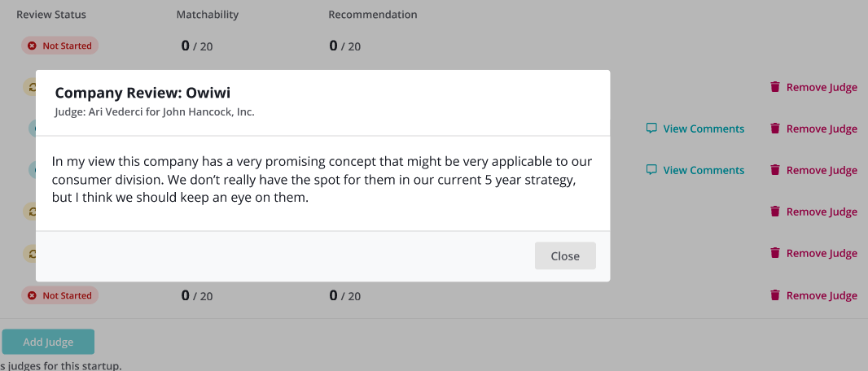
Task: Click speech bubble icon of lower View Comments
Action: click(x=651, y=170)
